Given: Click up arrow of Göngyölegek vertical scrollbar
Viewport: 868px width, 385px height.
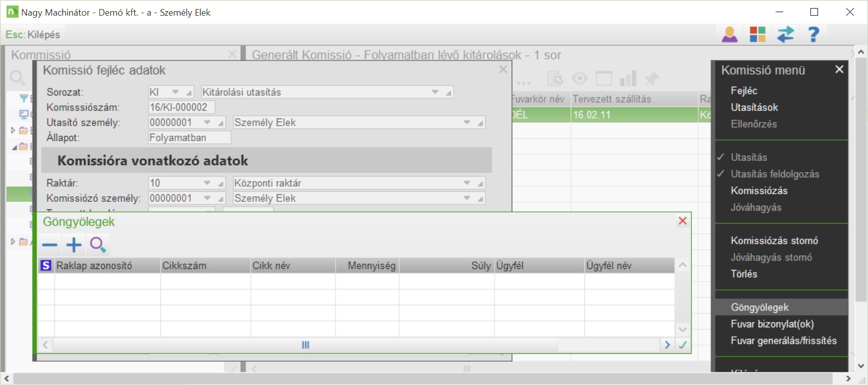Looking at the screenshot, I should (x=683, y=265).
